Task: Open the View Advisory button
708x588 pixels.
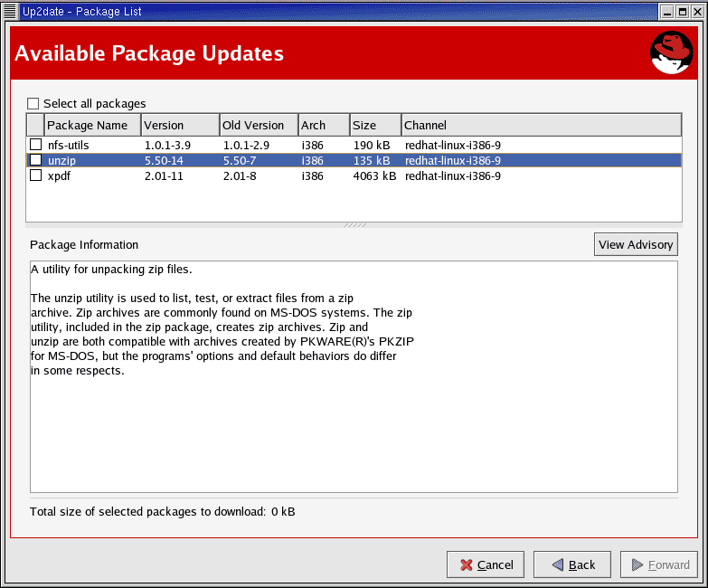Action: (636, 244)
